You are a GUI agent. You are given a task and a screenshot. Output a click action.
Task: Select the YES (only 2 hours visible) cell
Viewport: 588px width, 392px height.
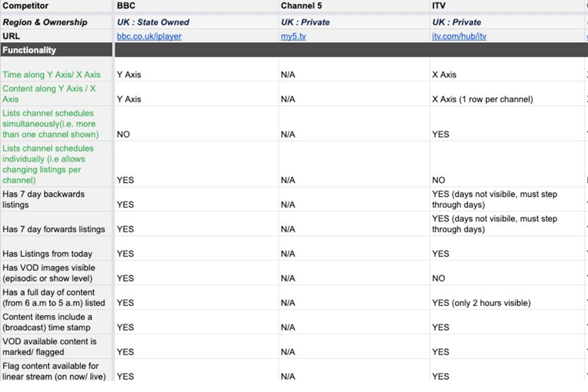click(507, 298)
